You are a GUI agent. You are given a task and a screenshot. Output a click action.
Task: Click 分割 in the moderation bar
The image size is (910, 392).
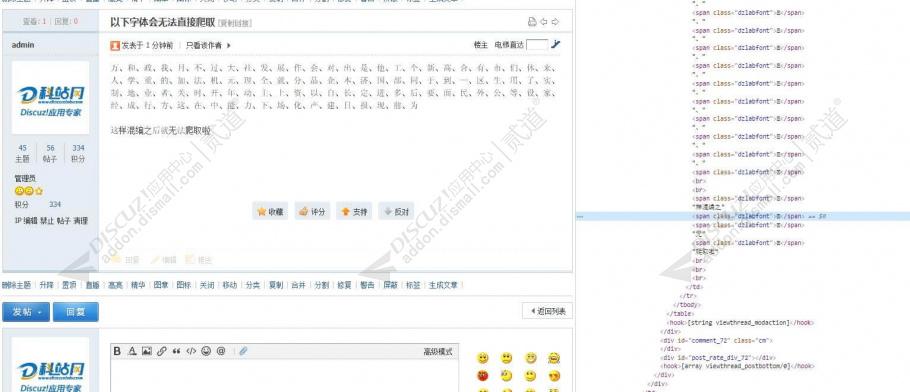[322, 285]
